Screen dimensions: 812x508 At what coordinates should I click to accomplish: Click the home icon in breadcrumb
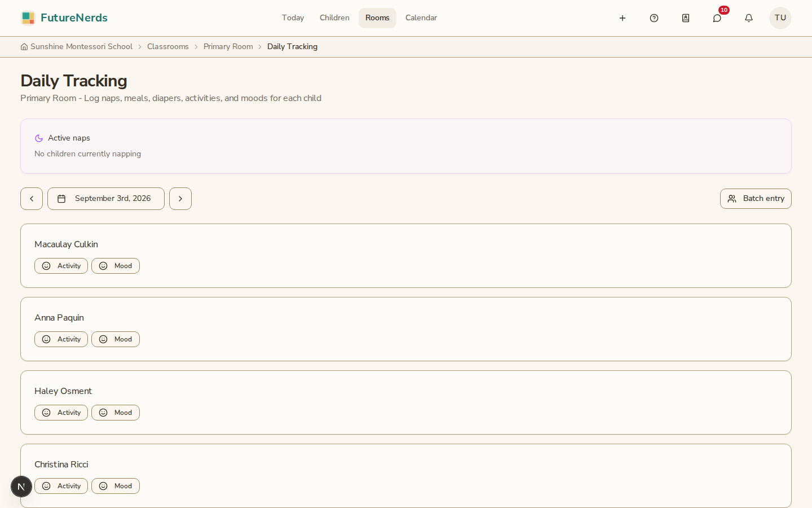pos(24,47)
